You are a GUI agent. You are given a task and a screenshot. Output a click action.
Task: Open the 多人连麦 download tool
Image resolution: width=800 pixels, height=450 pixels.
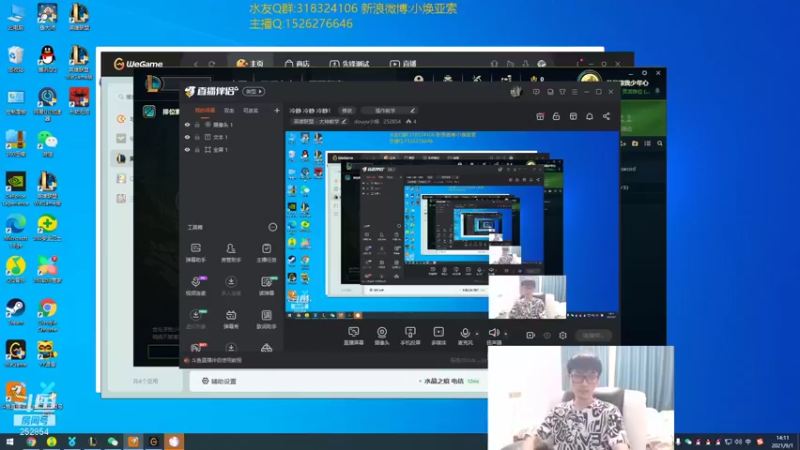tap(231, 286)
